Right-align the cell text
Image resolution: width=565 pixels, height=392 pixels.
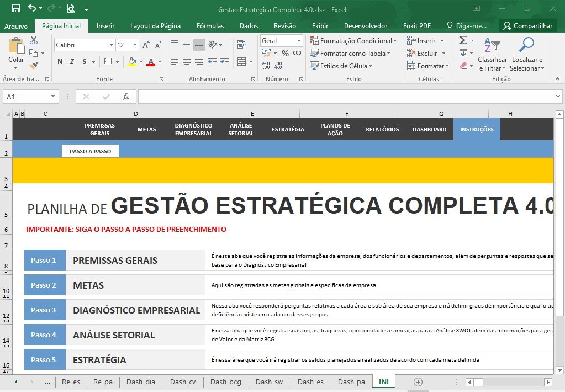click(x=198, y=62)
